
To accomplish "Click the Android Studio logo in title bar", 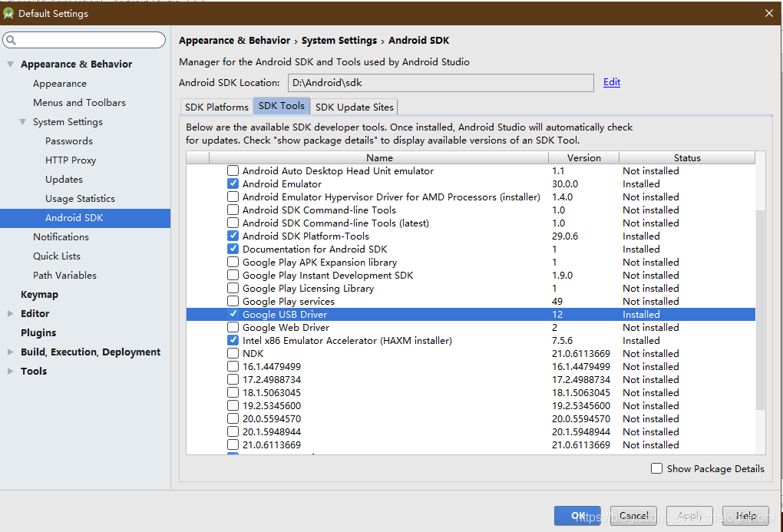I will pyautogui.click(x=8, y=14).
